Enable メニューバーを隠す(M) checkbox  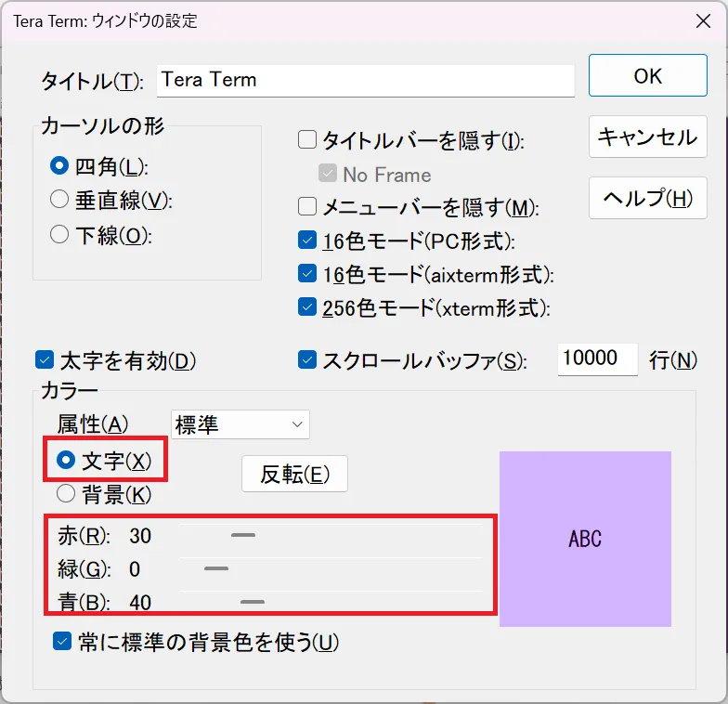point(306,206)
